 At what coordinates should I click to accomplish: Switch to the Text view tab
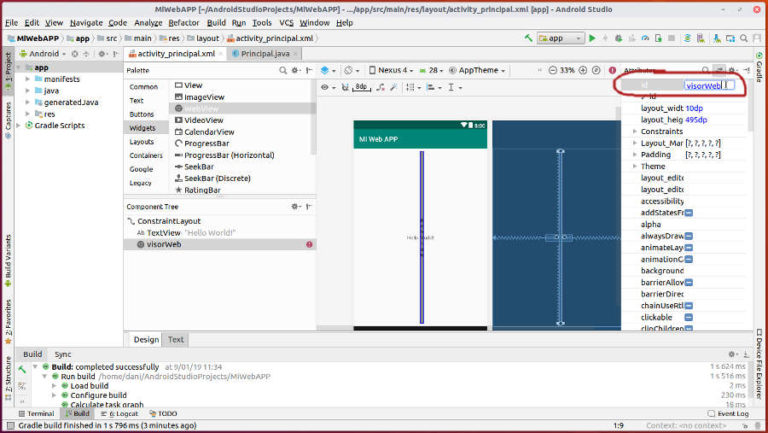176,340
